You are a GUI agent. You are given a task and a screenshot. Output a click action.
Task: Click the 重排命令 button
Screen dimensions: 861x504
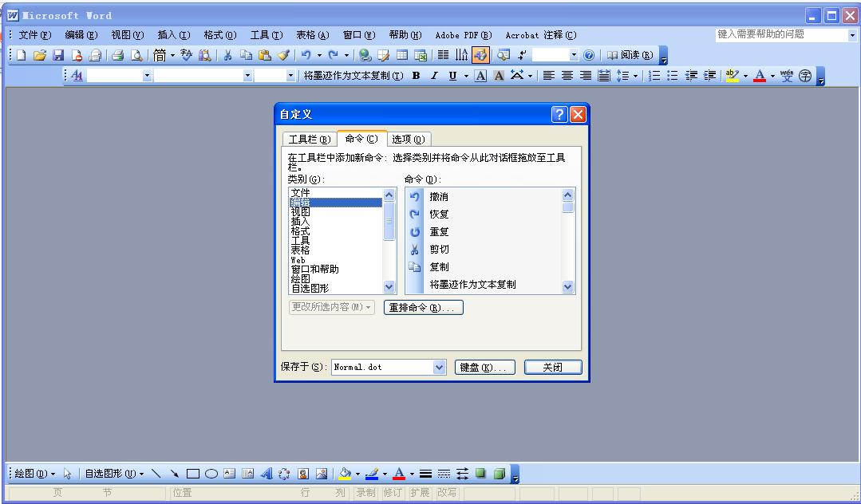pyautogui.click(x=424, y=307)
